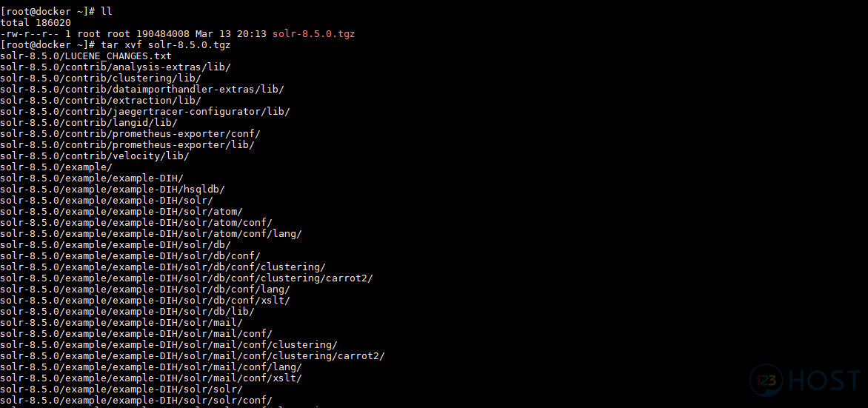Click the db/conf/clustering/carrot2/ line
Image resolution: width=868 pixels, height=408 pixels.
click(187, 278)
